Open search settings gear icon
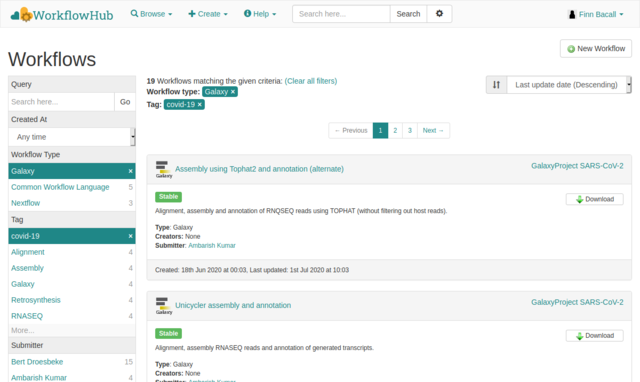The width and height of the screenshot is (640, 382). pos(439,14)
